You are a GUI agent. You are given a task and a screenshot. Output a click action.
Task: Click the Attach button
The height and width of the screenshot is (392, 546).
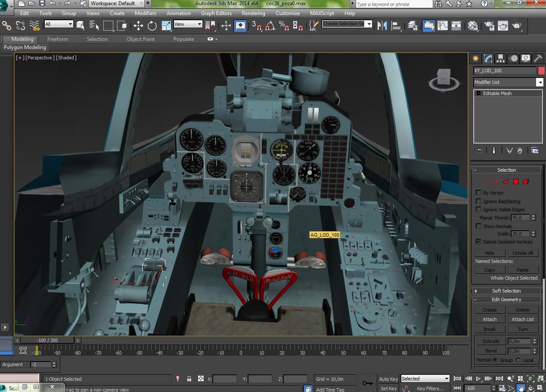pos(490,319)
